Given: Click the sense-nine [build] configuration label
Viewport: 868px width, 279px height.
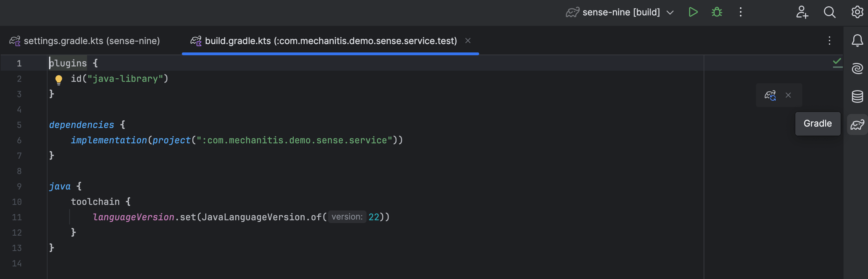Looking at the screenshot, I should click(x=621, y=12).
